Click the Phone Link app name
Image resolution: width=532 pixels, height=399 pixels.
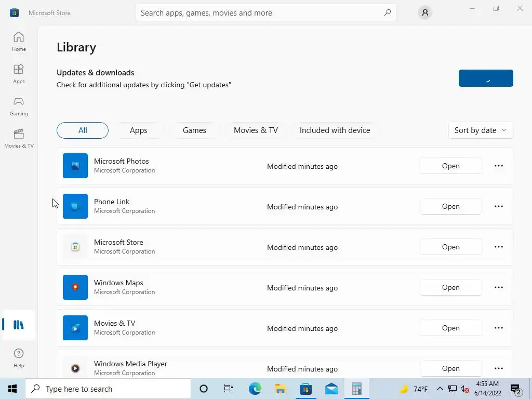(112, 202)
